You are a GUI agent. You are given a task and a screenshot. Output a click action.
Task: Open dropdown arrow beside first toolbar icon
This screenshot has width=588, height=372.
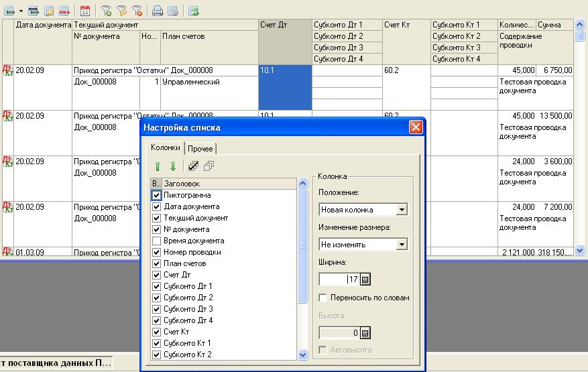21,10
